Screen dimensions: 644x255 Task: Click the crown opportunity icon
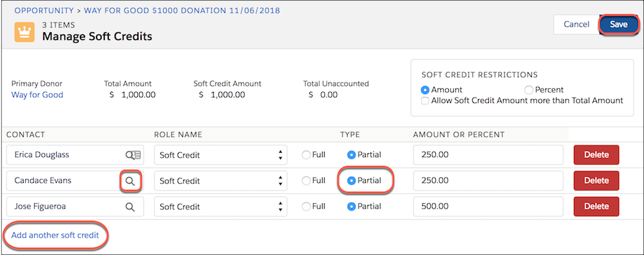coord(24,32)
